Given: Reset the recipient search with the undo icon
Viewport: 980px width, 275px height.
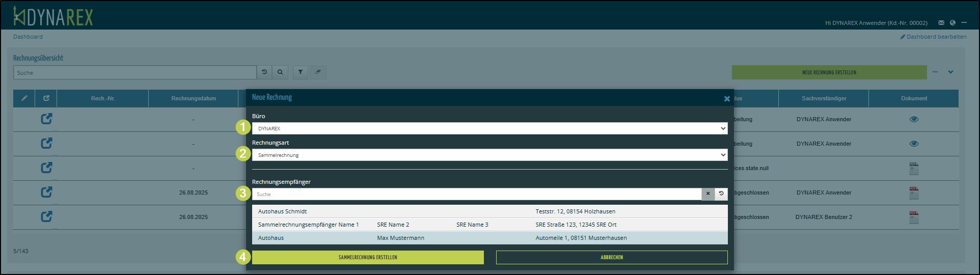Looking at the screenshot, I should tap(721, 194).
